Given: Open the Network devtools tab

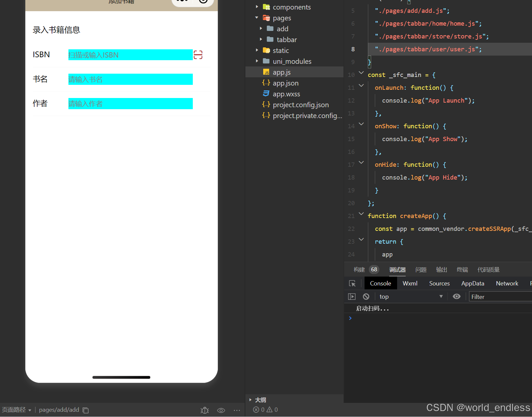Looking at the screenshot, I should click(x=507, y=283).
